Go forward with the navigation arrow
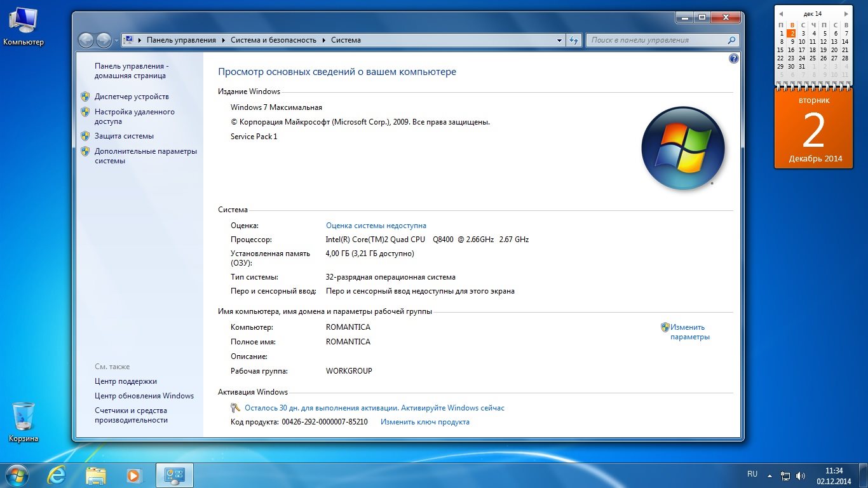Viewport: 868px width, 488px height. coord(104,40)
